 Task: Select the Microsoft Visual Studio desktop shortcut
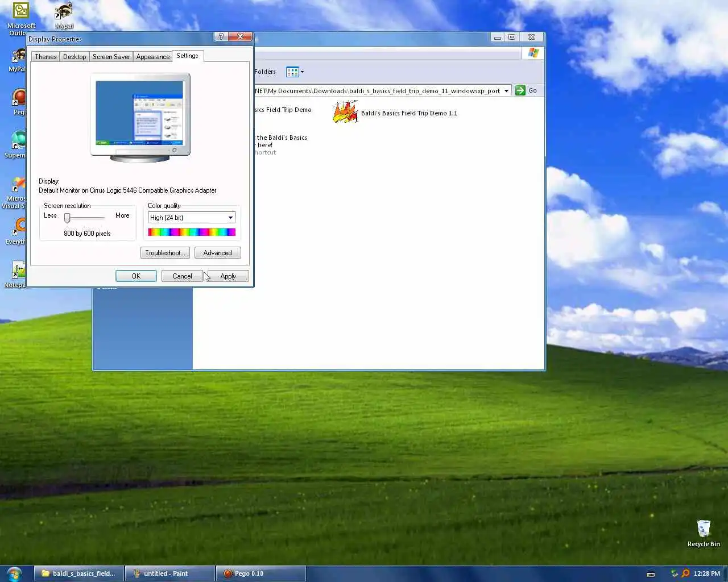(x=19, y=184)
